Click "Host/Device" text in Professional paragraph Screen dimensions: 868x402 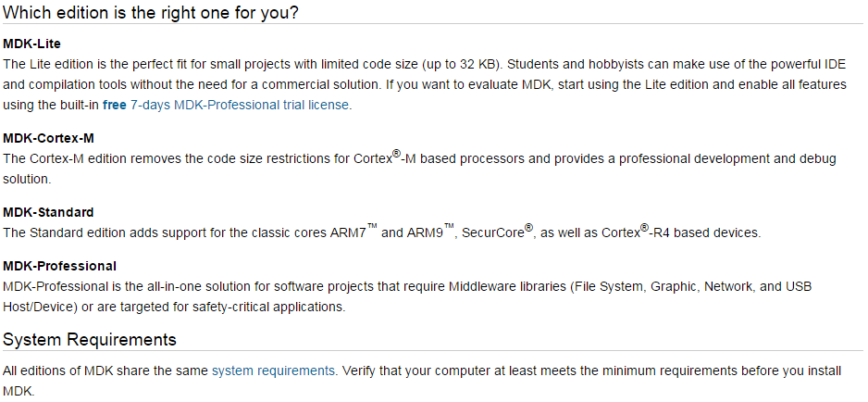[x=39, y=308]
